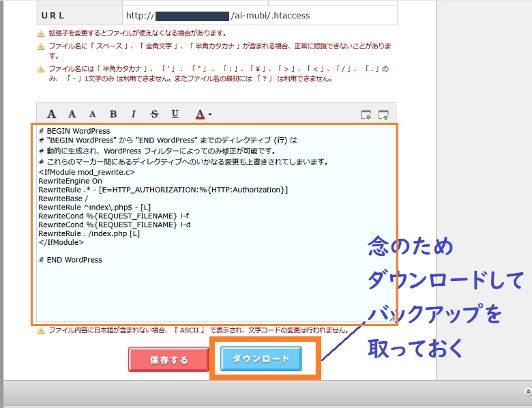Viewport: 532px width, 408px height.
Task: Click the 'RewriteCond %{REQUEST_FILENAME} !-f' line
Action: point(114,216)
